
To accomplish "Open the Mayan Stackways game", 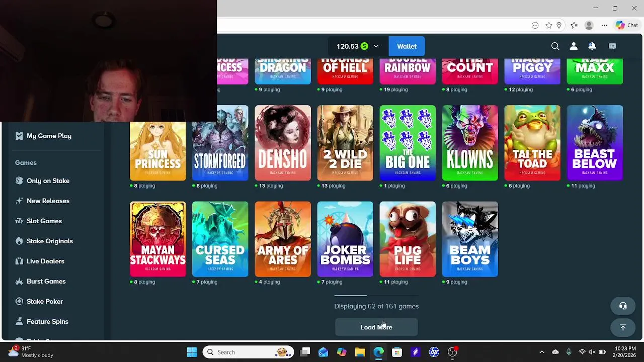I will pos(157,239).
